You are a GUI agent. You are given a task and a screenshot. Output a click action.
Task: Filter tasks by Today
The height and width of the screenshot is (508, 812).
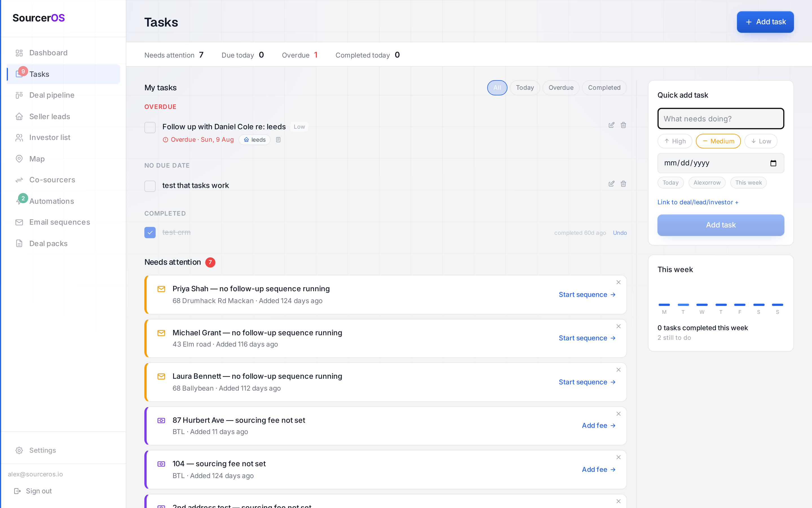coord(525,88)
